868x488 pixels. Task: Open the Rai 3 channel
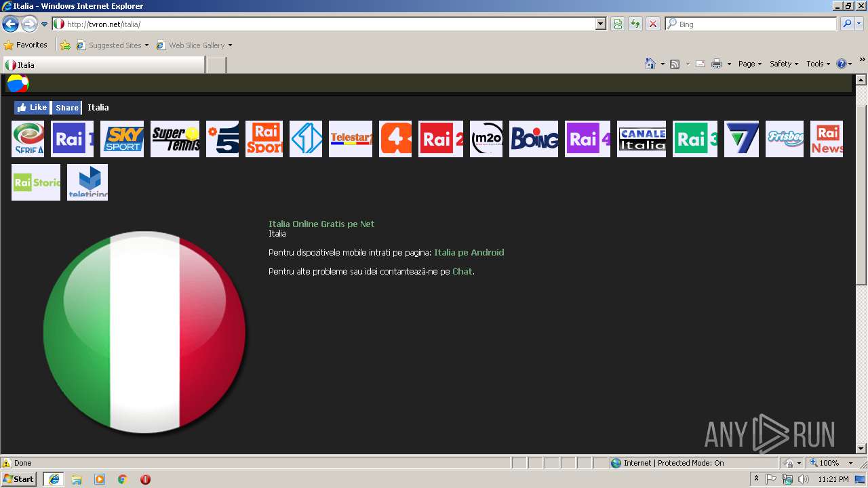click(695, 139)
